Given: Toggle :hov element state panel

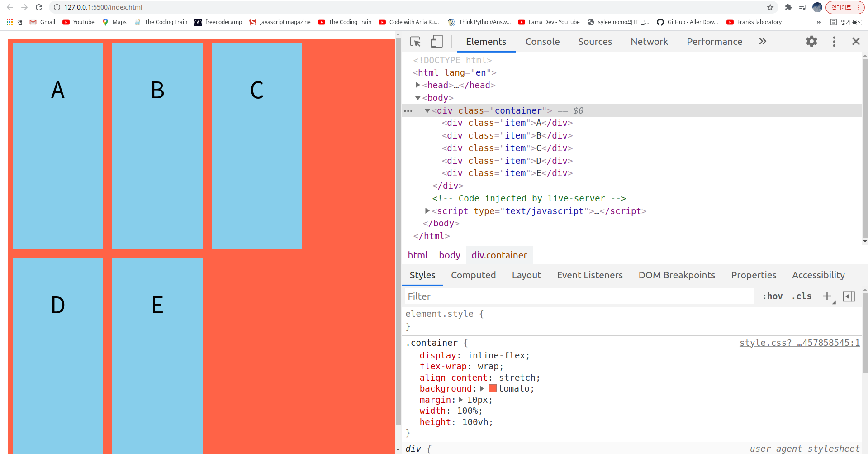Looking at the screenshot, I should coord(773,296).
